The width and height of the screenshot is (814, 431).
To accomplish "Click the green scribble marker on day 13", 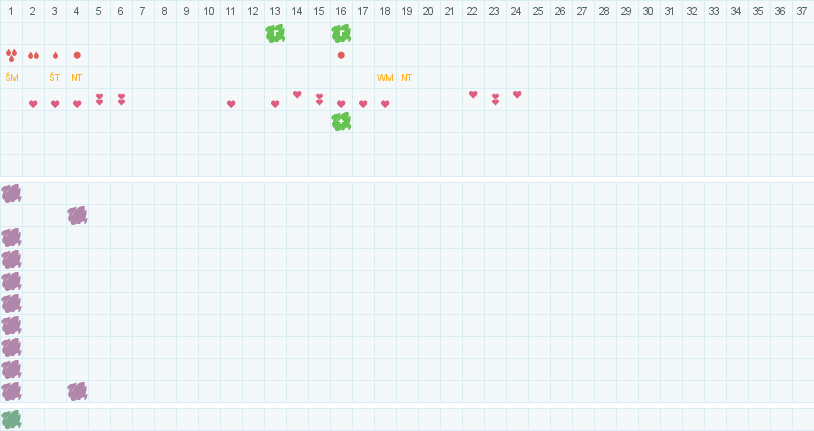I will click(275, 33).
